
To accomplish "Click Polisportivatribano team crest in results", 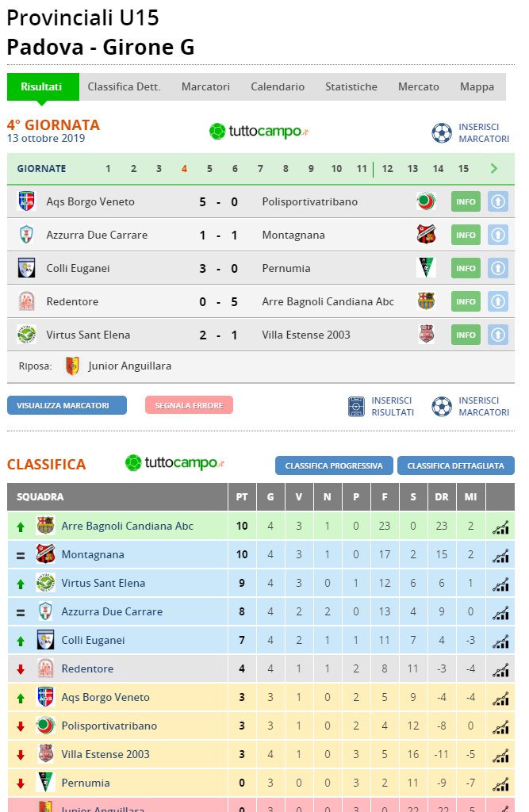I will tap(426, 201).
